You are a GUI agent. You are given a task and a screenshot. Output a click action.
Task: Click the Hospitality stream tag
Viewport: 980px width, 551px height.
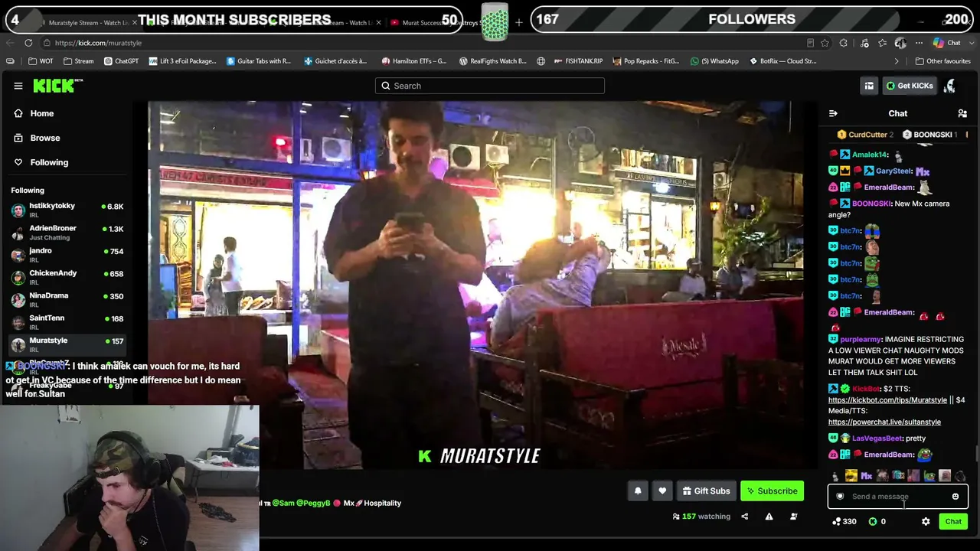(x=382, y=503)
